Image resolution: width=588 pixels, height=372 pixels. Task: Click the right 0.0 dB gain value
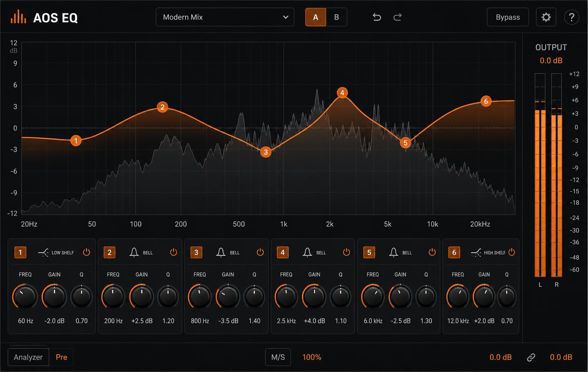click(x=561, y=357)
